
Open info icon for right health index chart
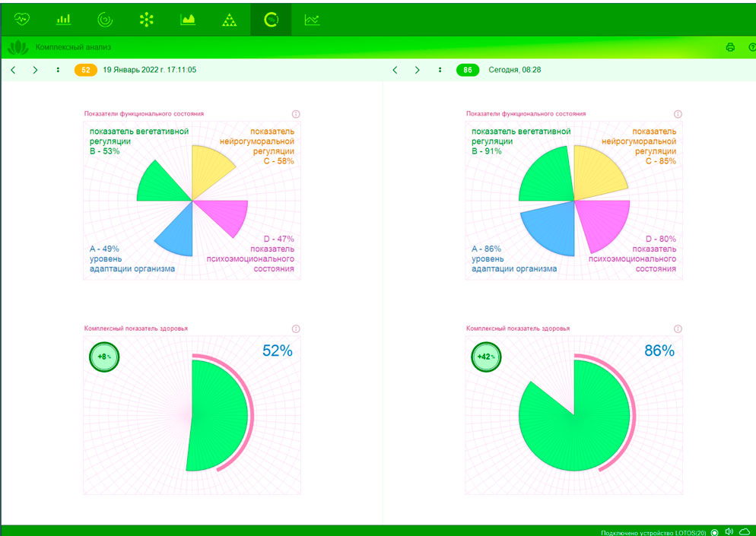point(678,328)
